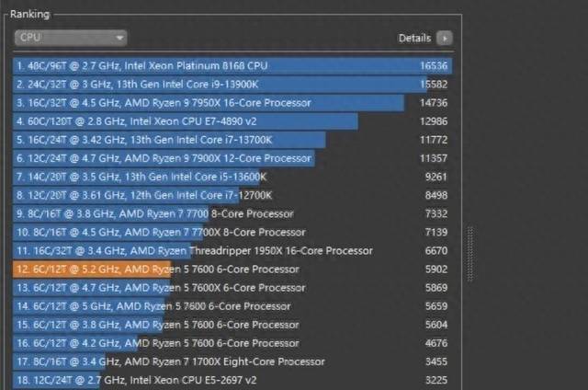The height and width of the screenshot is (390, 588).
Task: Select the Core i7-12700K entry
Action: click(x=232, y=195)
